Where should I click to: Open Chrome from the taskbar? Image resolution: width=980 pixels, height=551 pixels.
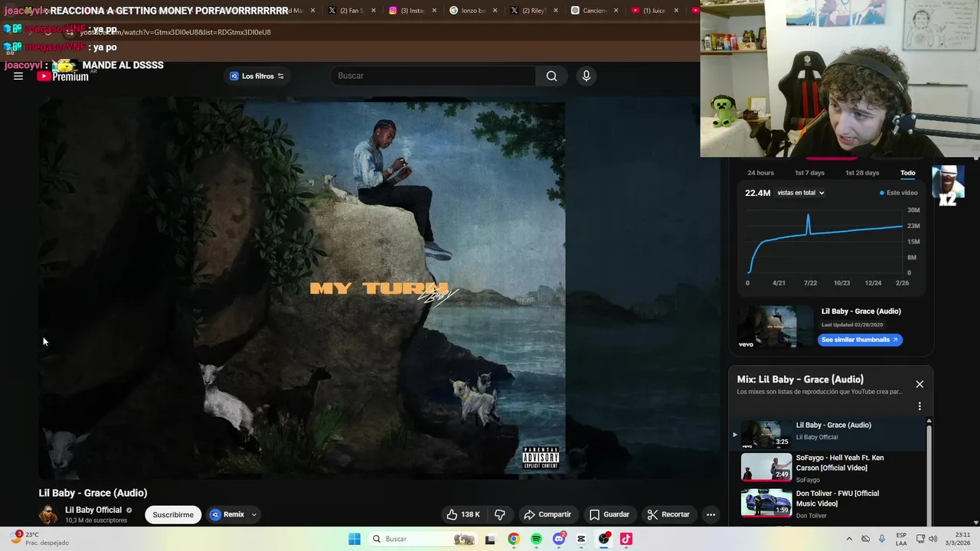click(x=514, y=539)
